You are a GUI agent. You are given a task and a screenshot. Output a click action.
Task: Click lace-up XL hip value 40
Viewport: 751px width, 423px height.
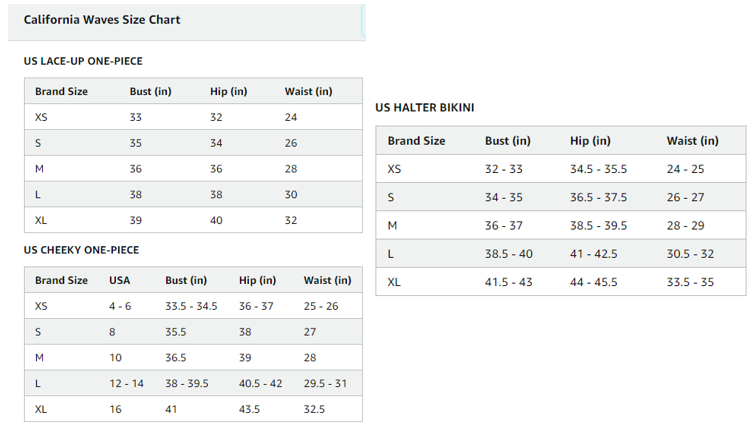click(216, 220)
